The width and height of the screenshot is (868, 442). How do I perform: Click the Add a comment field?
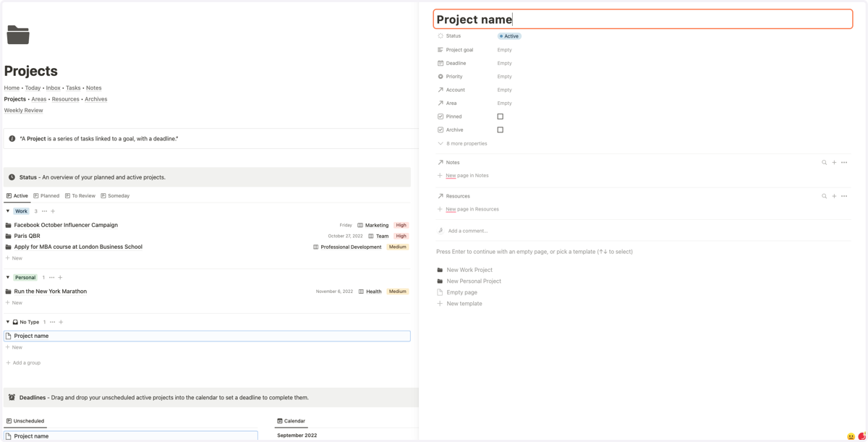(468, 231)
